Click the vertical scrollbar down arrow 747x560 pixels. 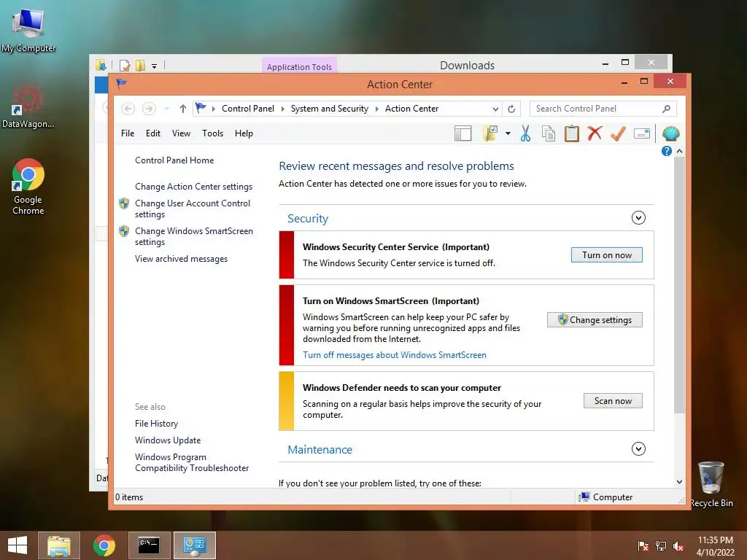coord(679,482)
